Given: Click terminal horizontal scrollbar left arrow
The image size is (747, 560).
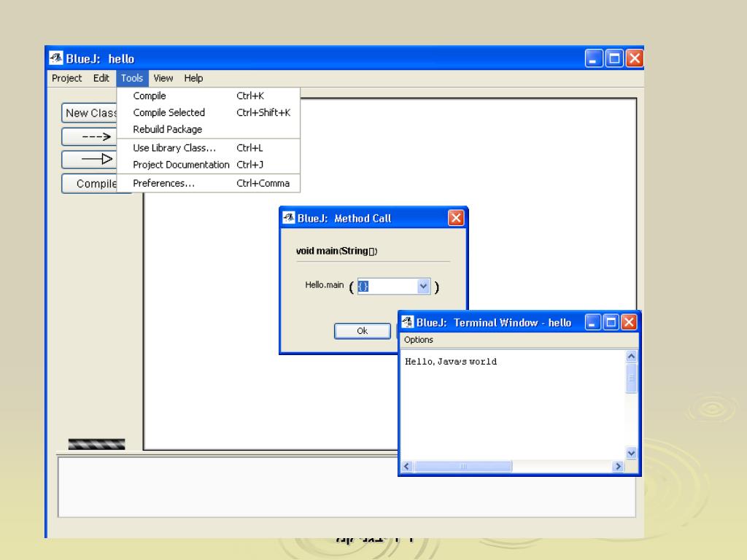Looking at the screenshot, I should [x=406, y=466].
